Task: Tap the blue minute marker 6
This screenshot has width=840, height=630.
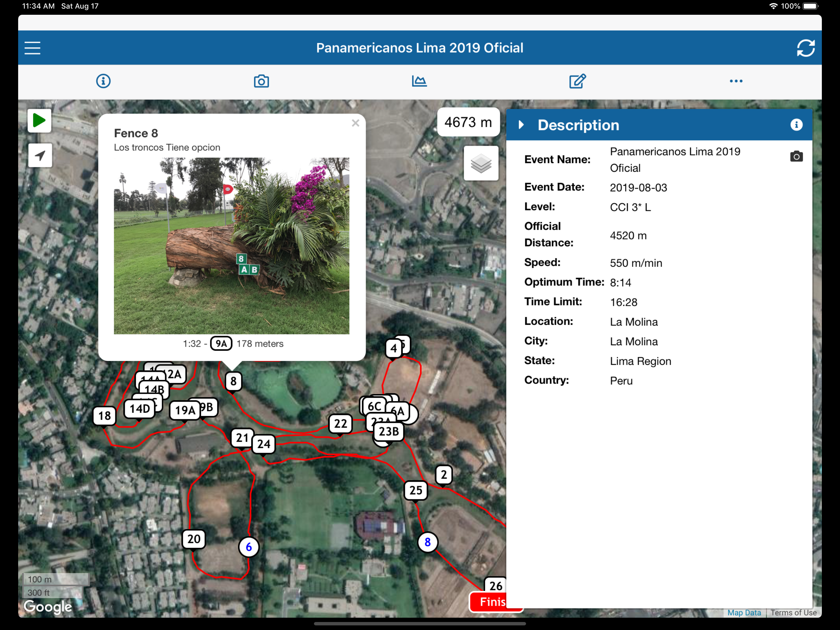Action: tap(248, 547)
